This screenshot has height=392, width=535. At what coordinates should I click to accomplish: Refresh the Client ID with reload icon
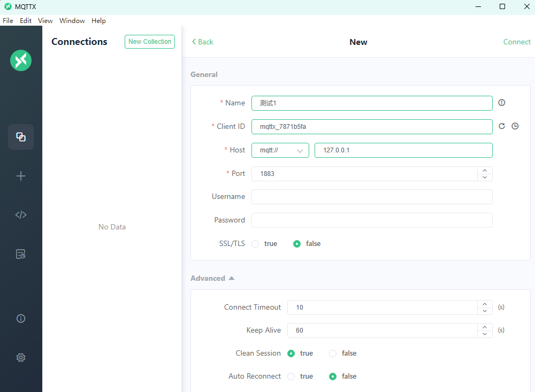tap(502, 126)
